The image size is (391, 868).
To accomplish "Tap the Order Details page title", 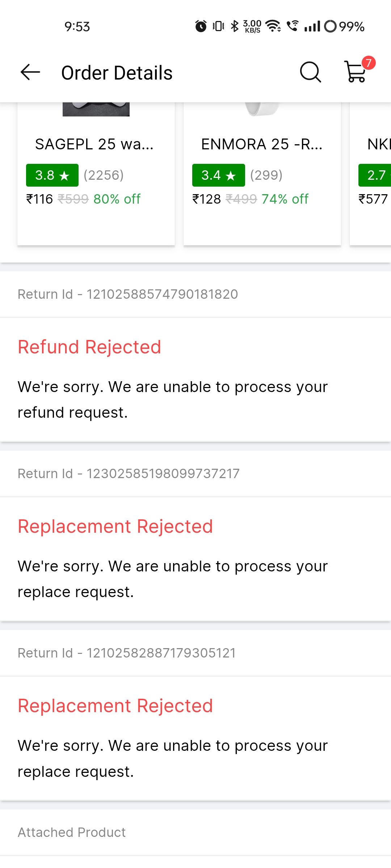I will point(117,73).
